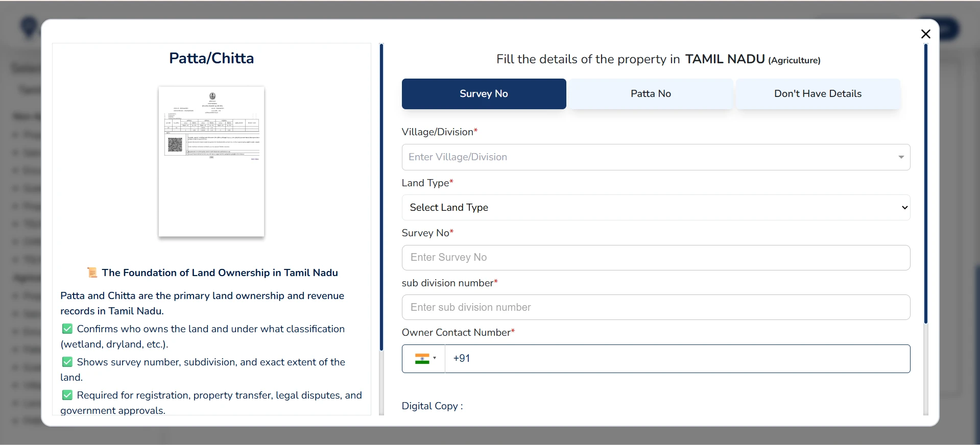
Task: Click the checkmark beside 'Shows survey number'
Action: [67, 362]
